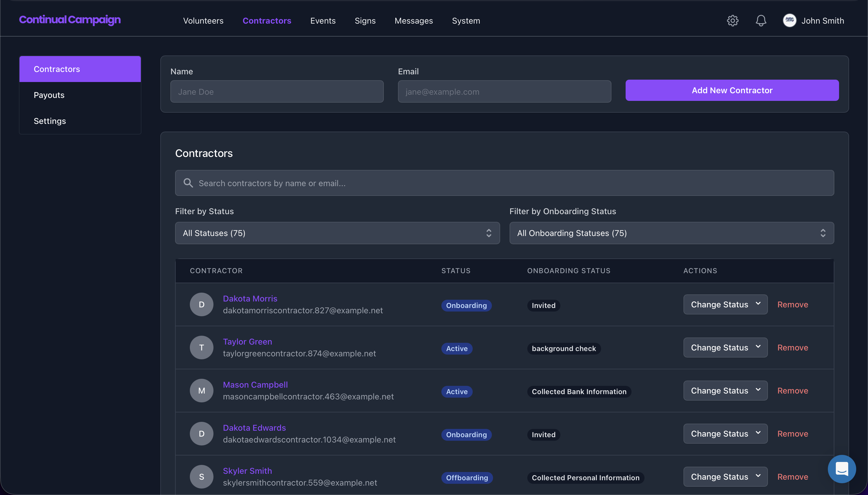
Task: Remove contractor Mason Campbell
Action: pos(792,391)
